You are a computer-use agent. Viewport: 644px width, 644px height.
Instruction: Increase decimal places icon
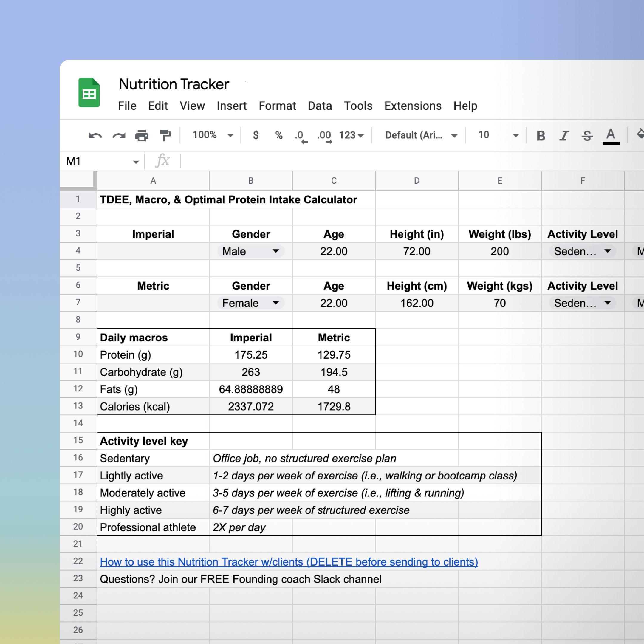(324, 136)
